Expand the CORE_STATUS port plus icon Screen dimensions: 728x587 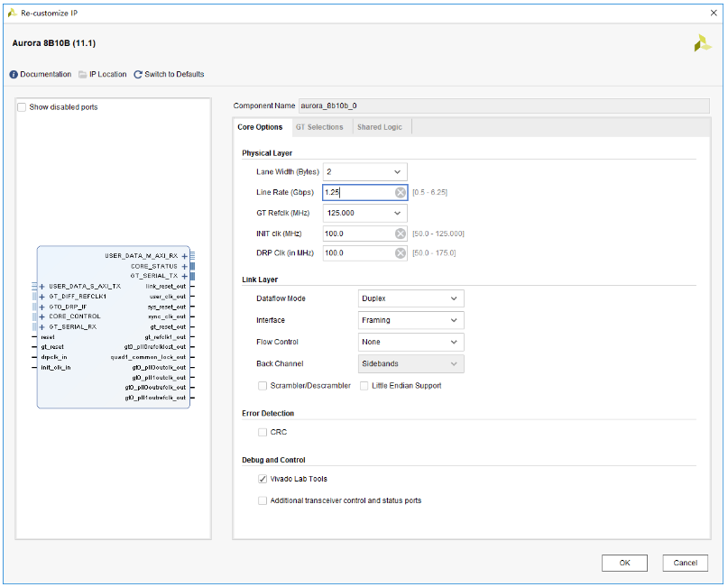[x=184, y=267]
